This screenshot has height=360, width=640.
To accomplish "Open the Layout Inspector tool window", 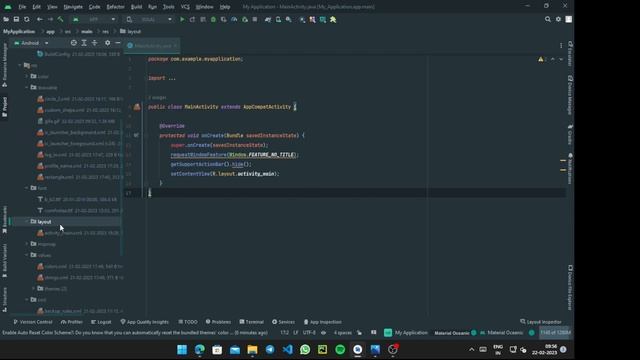I will point(541,322).
